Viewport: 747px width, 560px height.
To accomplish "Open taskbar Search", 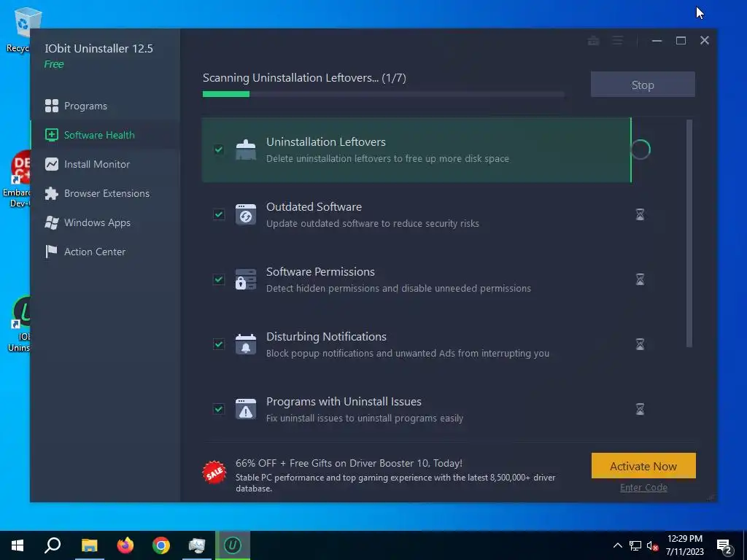I will (x=53, y=545).
